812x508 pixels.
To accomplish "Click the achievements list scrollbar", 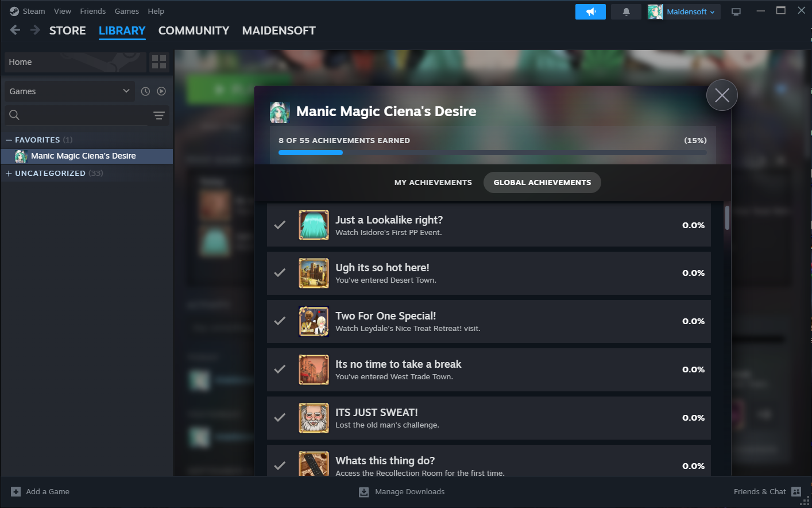I will pos(727,218).
